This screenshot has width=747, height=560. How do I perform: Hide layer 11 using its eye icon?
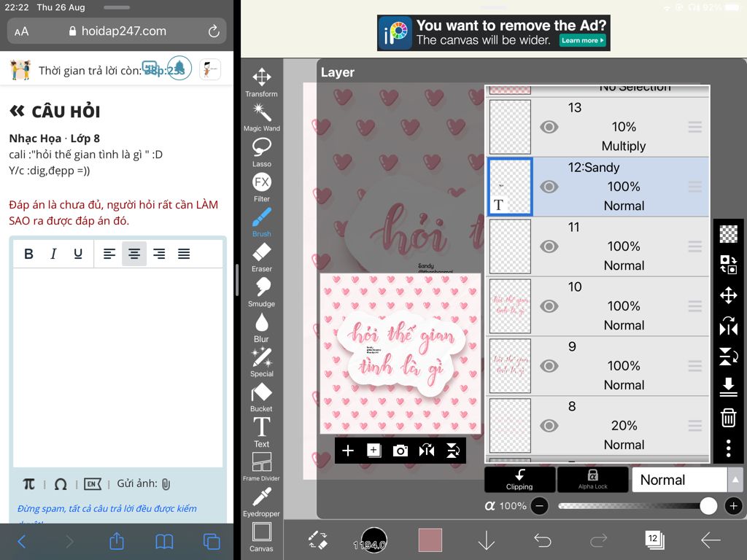(x=549, y=246)
